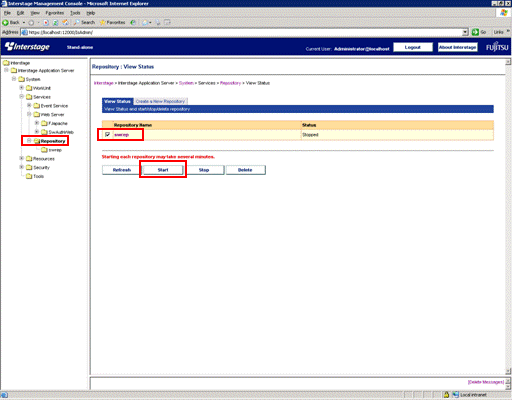Open the Edit menu
The image size is (512, 400).
pyautogui.click(x=20, y=13)
